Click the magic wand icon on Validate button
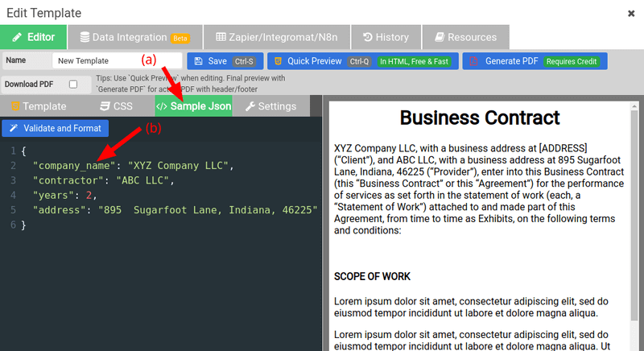 pos(14,128)
